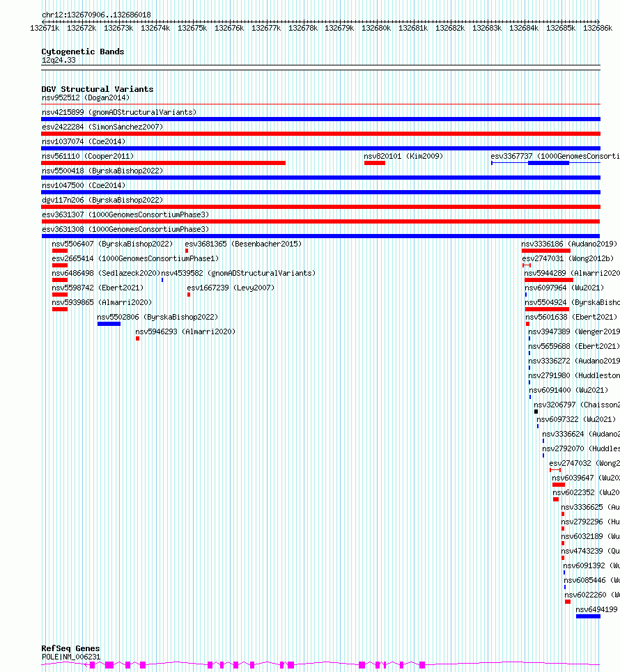The image size is (620, 672).
Task: Click esv2747032 Wong variant label
Action: pyautogui.click(x=584, y=463)
